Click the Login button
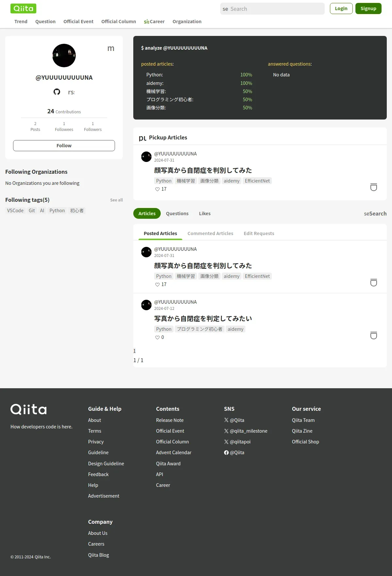This screenshot has width=392, height=576. [x=341, y=8]
